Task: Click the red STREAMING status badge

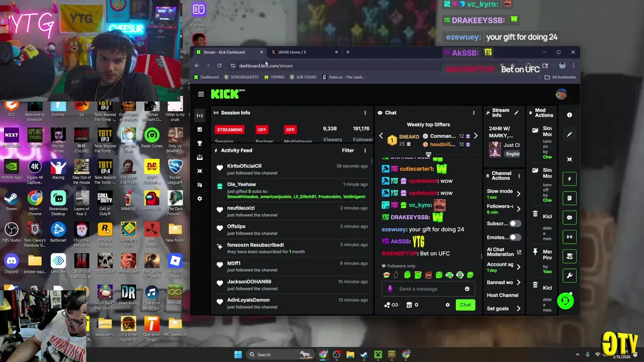Action: [x=229, y=130]
